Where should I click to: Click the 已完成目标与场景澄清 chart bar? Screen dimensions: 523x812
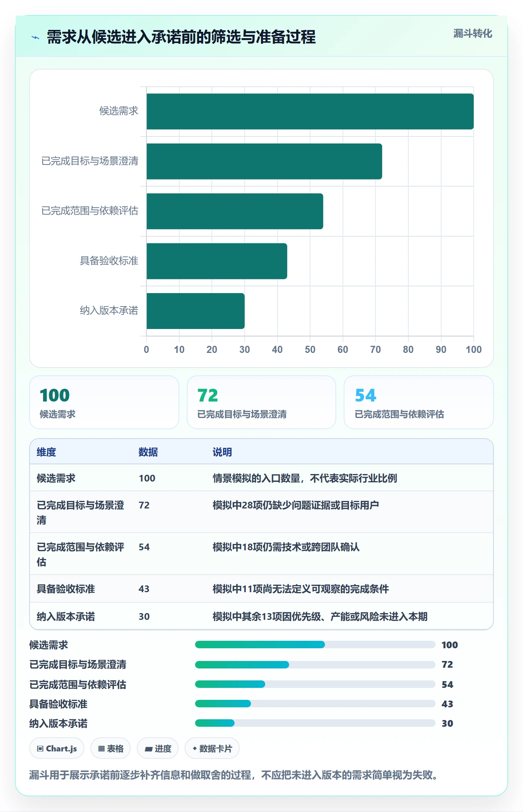coord(264,162)
